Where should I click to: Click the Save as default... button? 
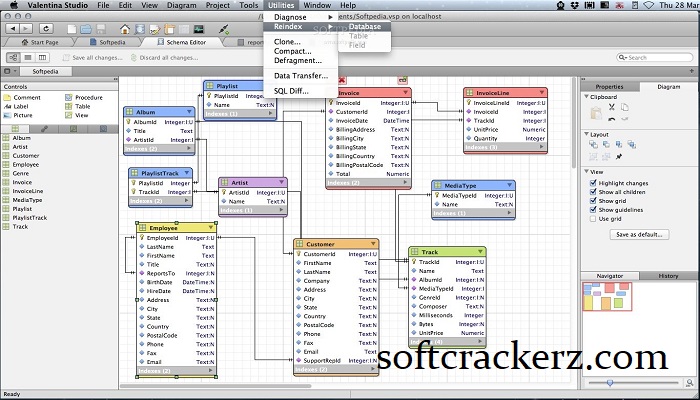click(639, 234)
